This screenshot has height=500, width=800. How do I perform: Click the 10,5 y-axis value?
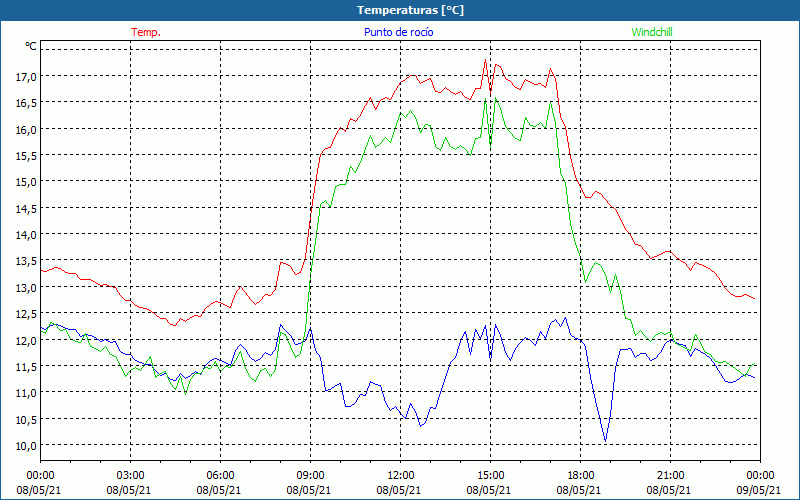tap(26, 419)
